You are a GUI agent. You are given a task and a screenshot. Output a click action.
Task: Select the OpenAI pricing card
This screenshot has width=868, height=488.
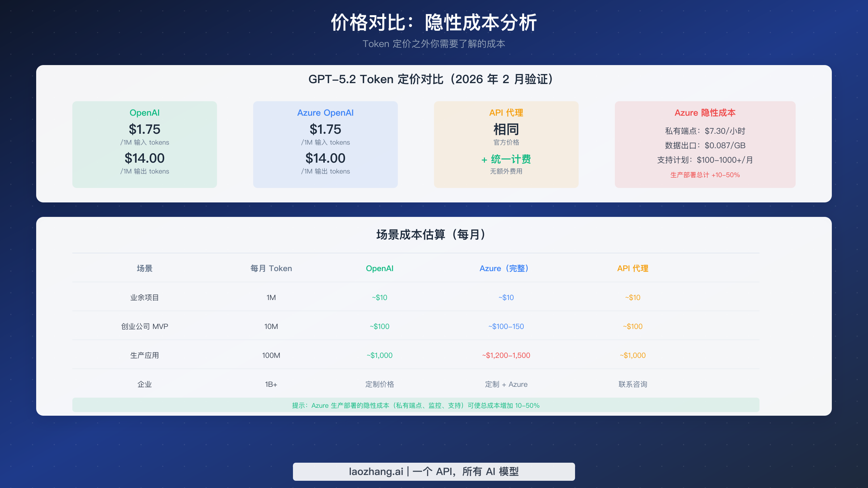coord(144,144)
